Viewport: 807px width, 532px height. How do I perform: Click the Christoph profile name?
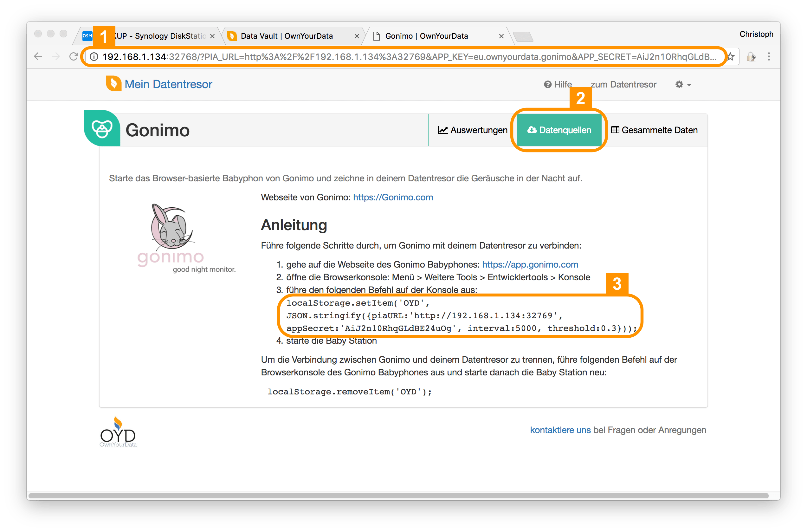coord(757,34)
